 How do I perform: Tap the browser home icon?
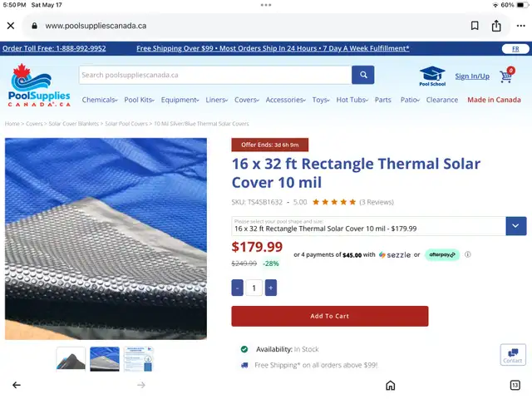[x=391, y=386]
